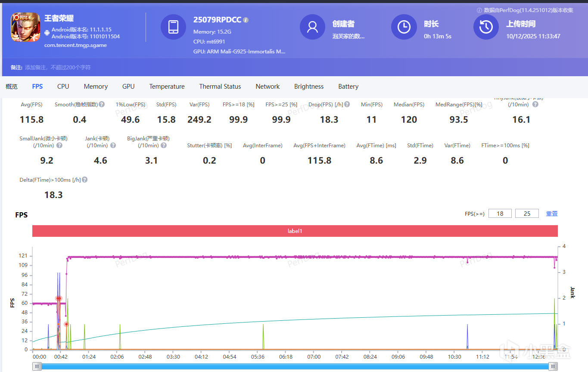The image size is (588, 372).
Task: Click the red label1 bar above chart
Action: pos(295,231)
